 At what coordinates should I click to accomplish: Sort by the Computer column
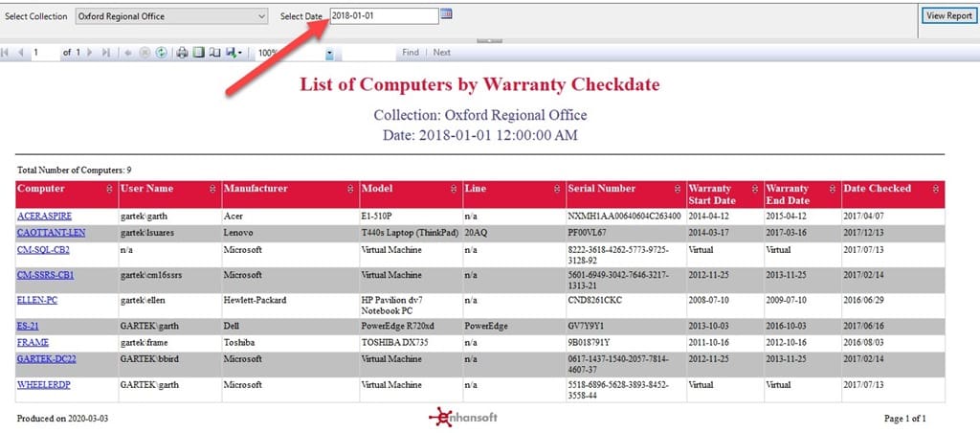point(109,189)
